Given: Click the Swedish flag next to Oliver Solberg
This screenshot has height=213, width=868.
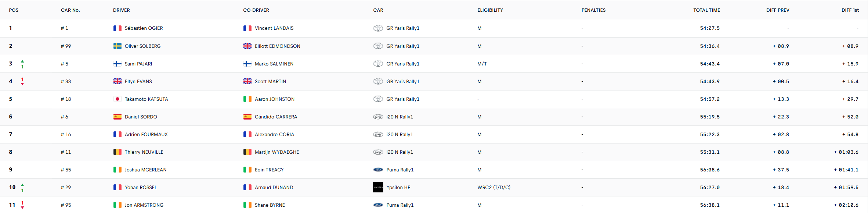Looking at the screenshot, I should 117,46.
